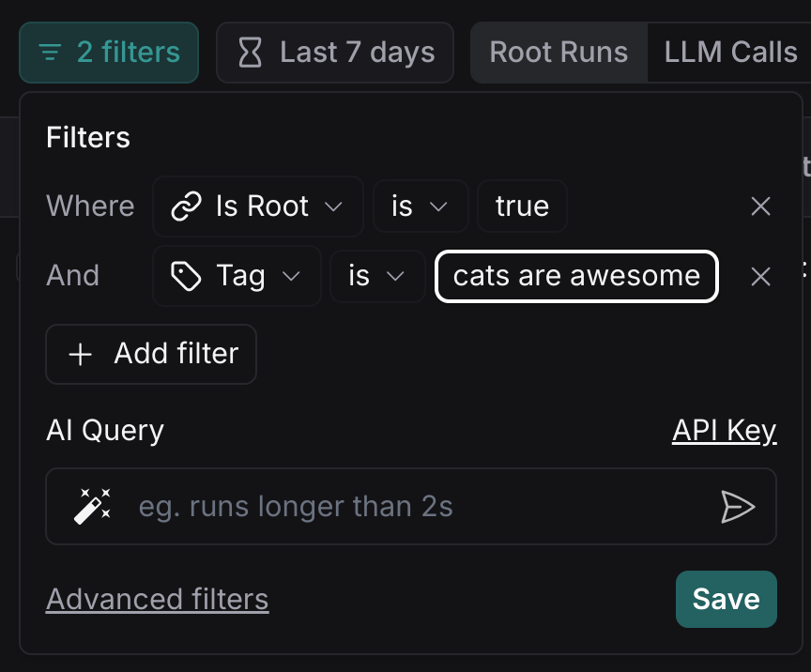Send the AI query with arrow icon
Image resolution: width=811 pixels, height=672 pixels.
[737, 507]
